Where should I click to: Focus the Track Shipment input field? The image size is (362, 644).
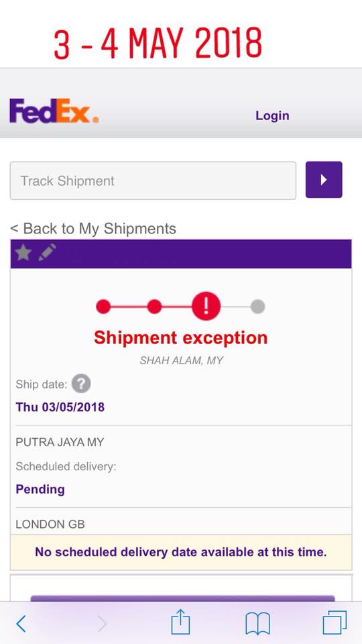pyautogui.click(x=153, y=180)
